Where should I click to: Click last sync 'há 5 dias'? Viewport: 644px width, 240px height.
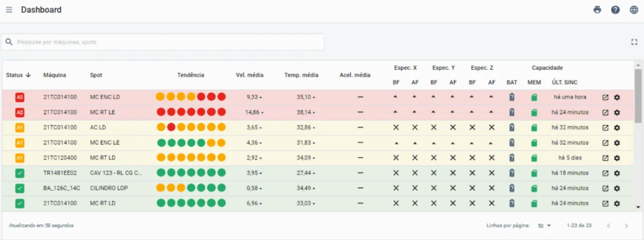(570, 158)
